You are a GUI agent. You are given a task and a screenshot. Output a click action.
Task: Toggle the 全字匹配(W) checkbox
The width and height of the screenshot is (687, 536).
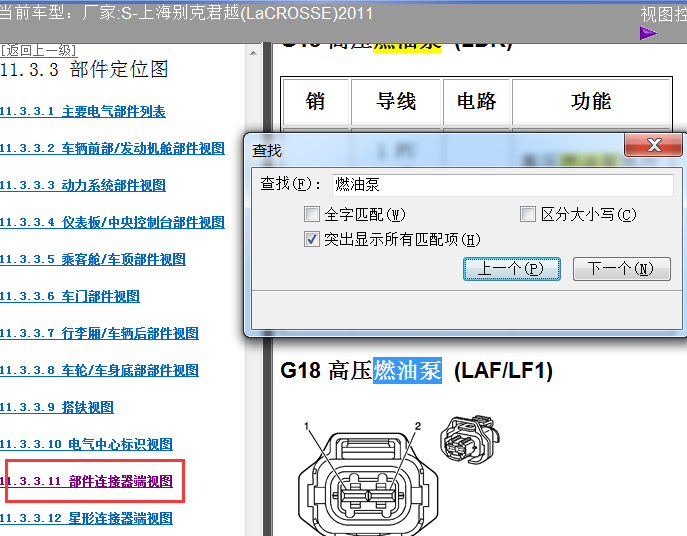(x=312, y=214)
